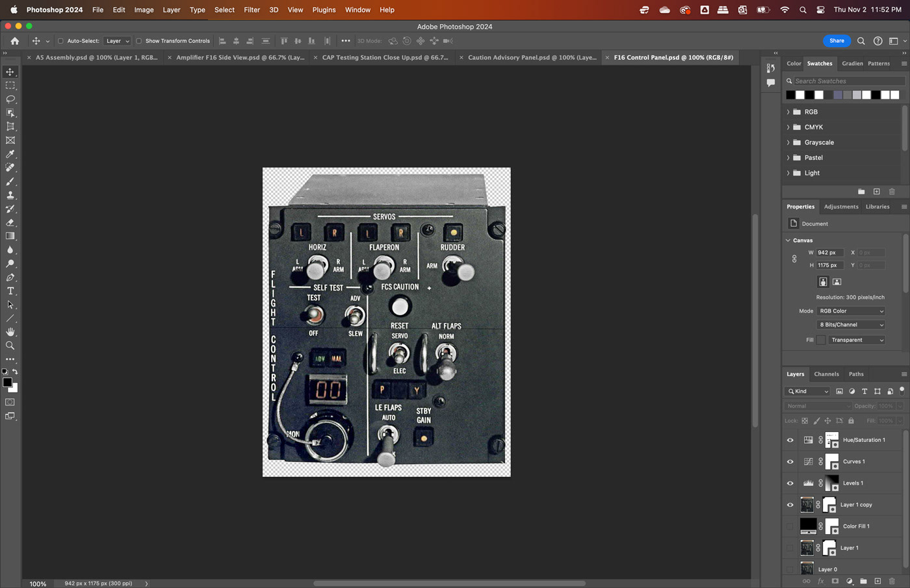Open the Auto-Select Layer dropdown
This screenshot has width=910, height=588.
(x=118, y=41)
